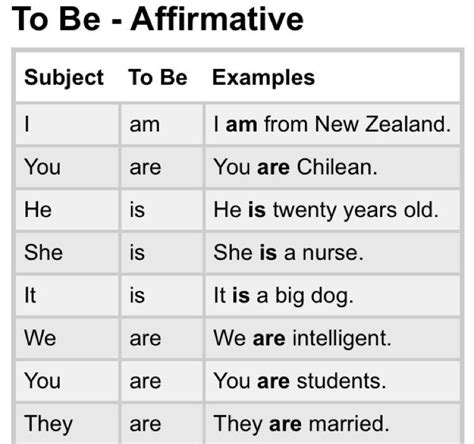The image size is (474, 444).
Task: Click the "She" subject cell
Action: (67, 253)
